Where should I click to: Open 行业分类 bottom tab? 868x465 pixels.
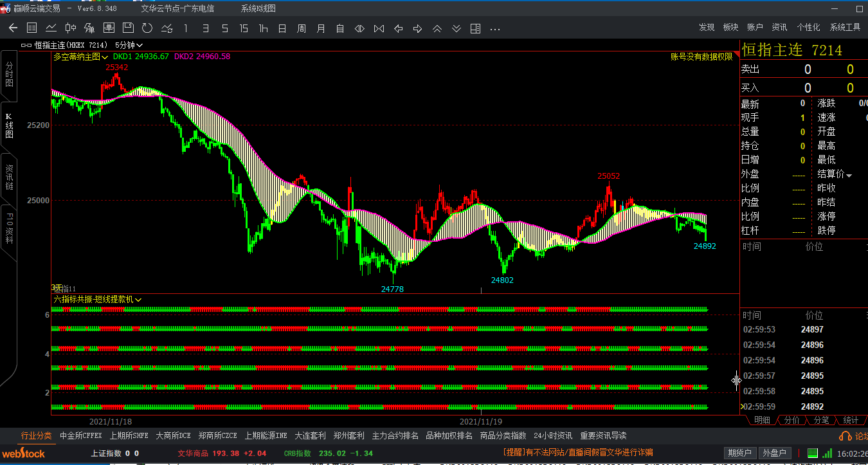(x=37, y=435)
